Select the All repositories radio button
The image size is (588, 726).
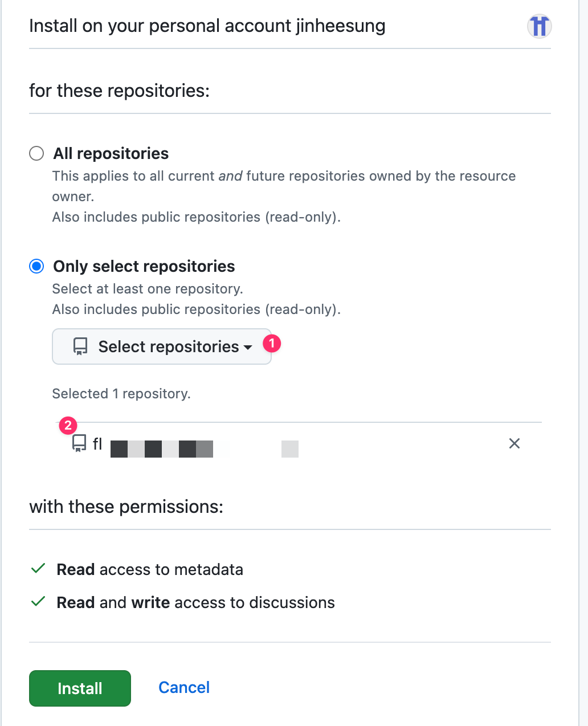click(x=36, y=153)
